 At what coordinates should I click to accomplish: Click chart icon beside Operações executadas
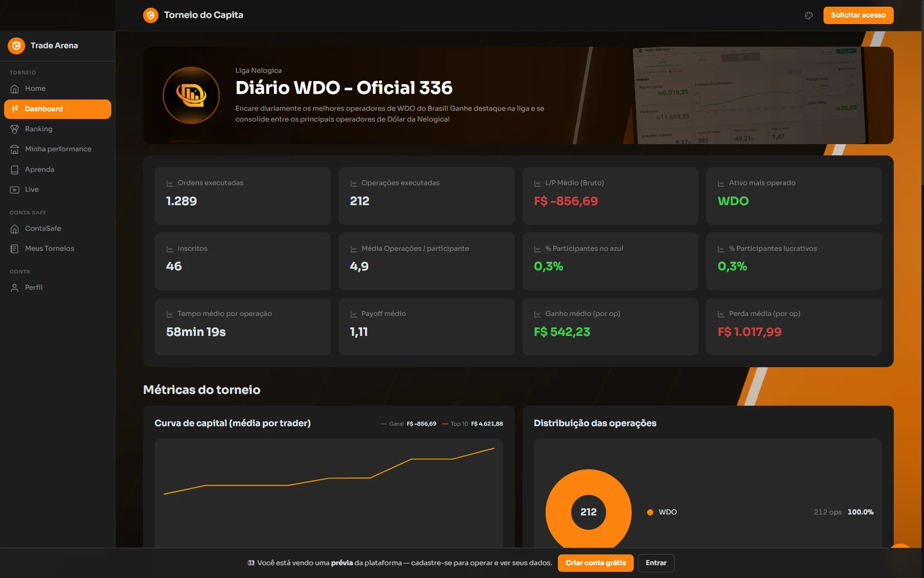point(354,183)
